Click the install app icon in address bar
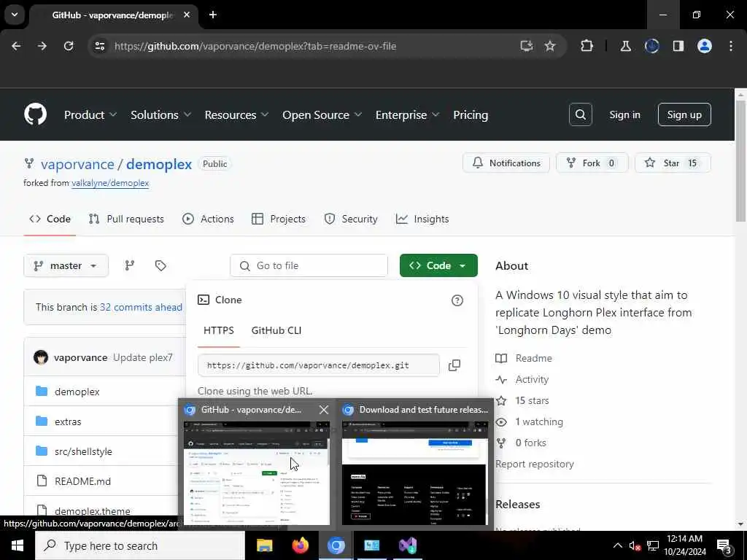Screen dimensions: 747x560 click(526, 46)
